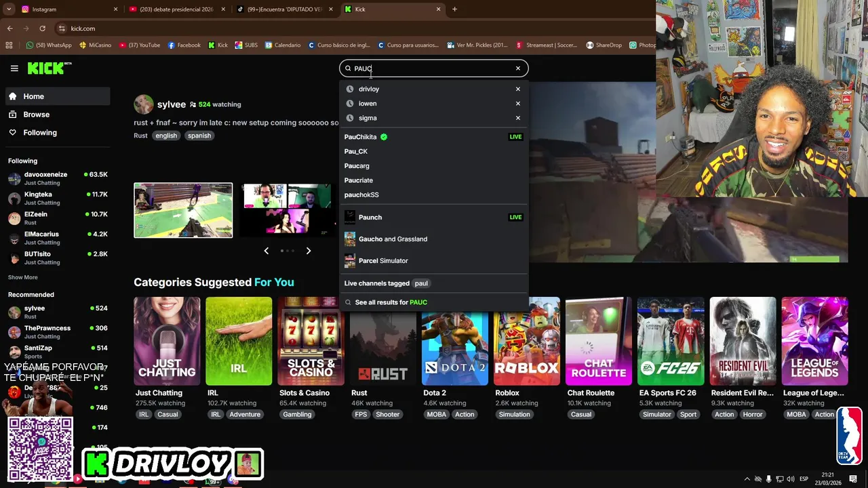Switch to the TikTok browser tab
868x488 pixels.
(x=284, y=9)
